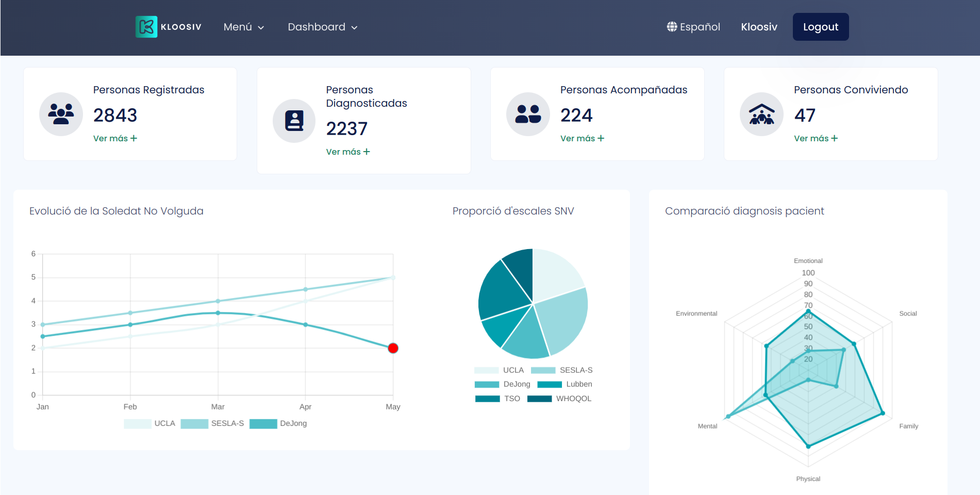980x495 pixels.
Task: Click the 2843 registered count
Action: click(x=115, y=115)
